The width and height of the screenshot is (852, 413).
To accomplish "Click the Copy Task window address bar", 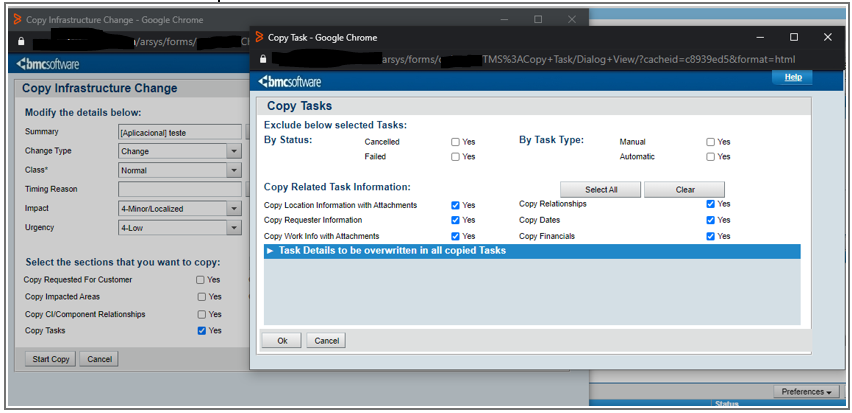I will point(546,59).
